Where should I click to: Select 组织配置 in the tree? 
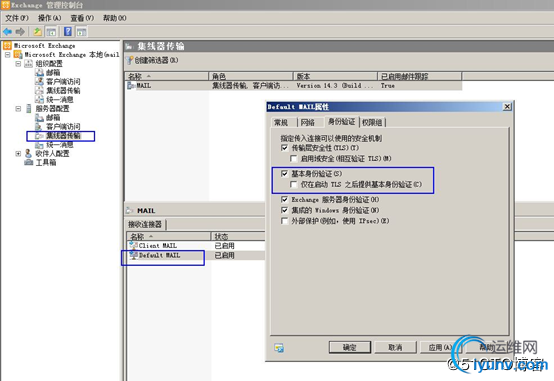tap(49, 64)
